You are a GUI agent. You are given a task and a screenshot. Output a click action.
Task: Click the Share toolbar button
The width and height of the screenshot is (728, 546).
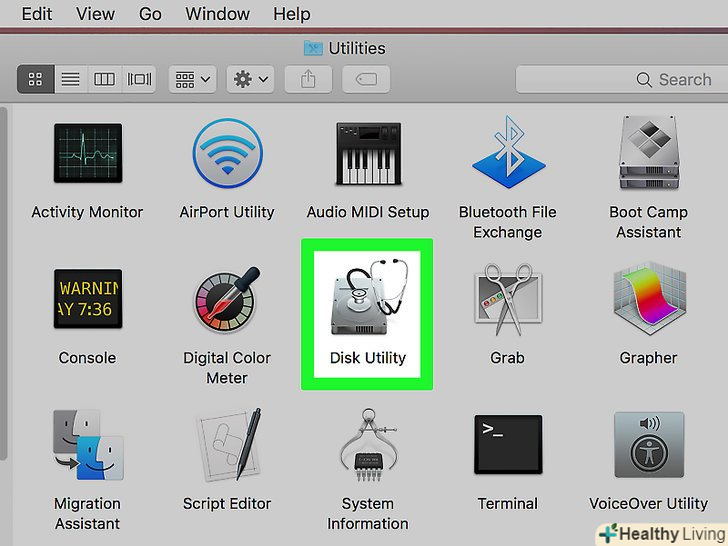click(308, 79)
